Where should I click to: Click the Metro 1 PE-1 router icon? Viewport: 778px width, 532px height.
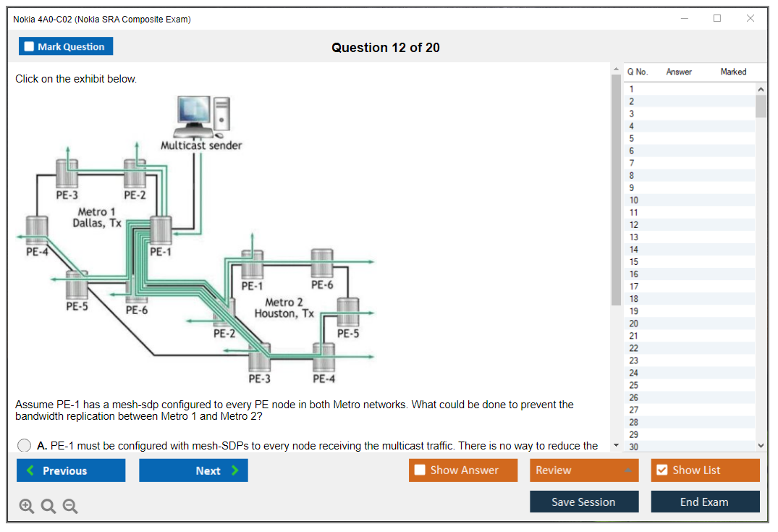tap(160, 231)
